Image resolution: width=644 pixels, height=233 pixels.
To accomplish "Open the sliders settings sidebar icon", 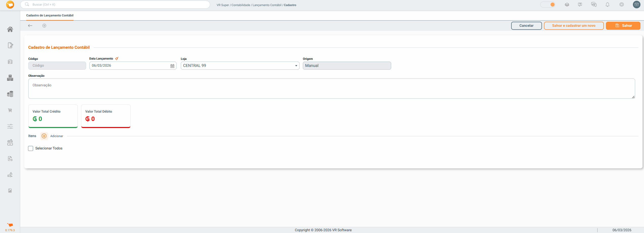I will 10,126.
